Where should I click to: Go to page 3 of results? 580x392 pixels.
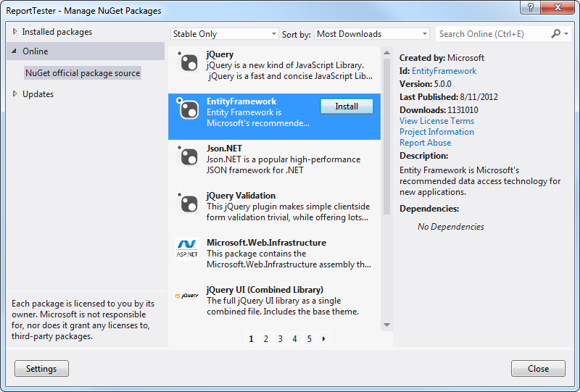[x=280, y=338]
